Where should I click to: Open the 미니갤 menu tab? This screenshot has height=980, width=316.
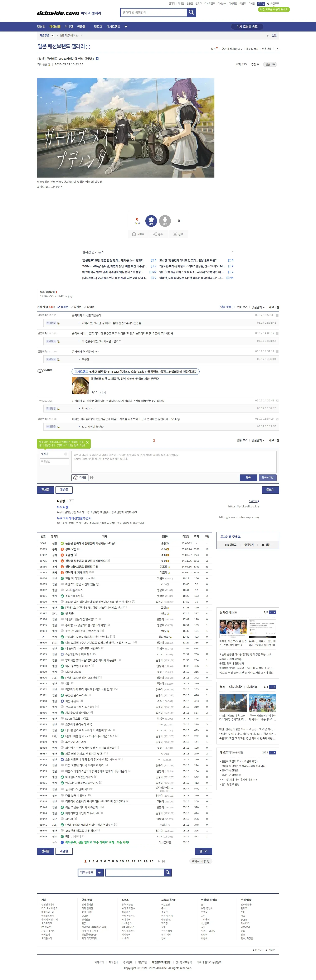coord(69,27)
